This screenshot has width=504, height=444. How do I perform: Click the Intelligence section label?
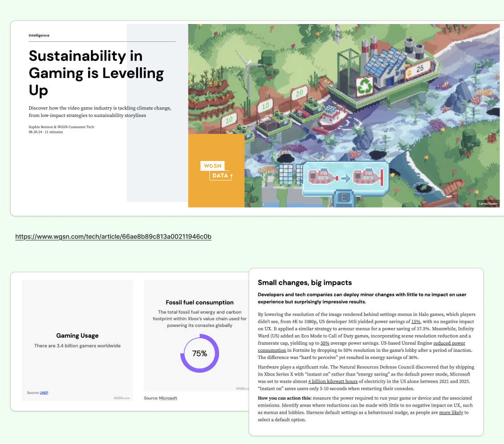39,35
